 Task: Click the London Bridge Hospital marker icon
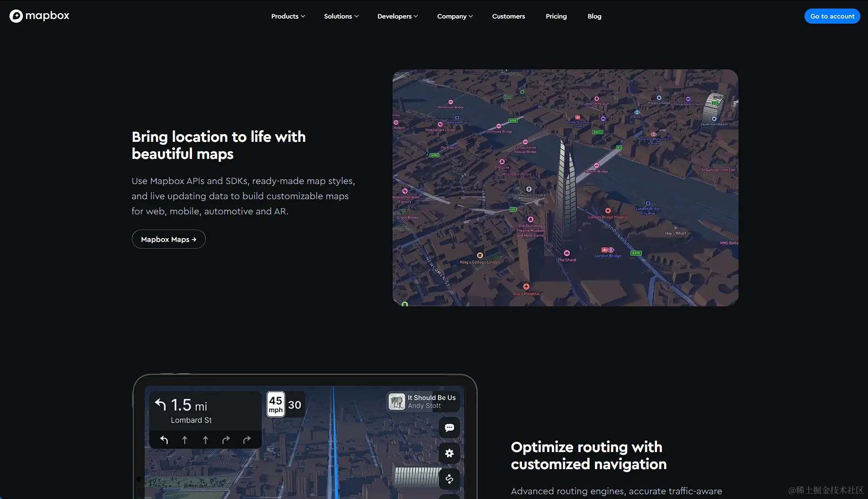(x=608, y=211)
